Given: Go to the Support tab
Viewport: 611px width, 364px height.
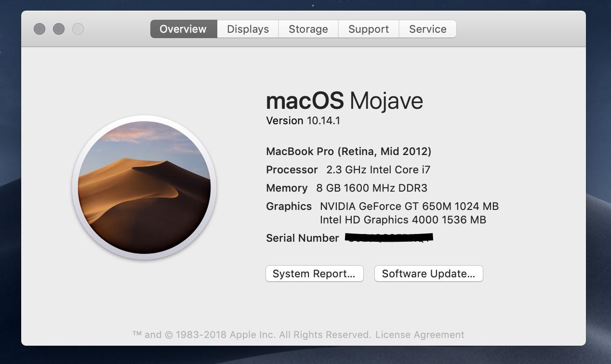Looking at the screenshot, I should 368,29.
